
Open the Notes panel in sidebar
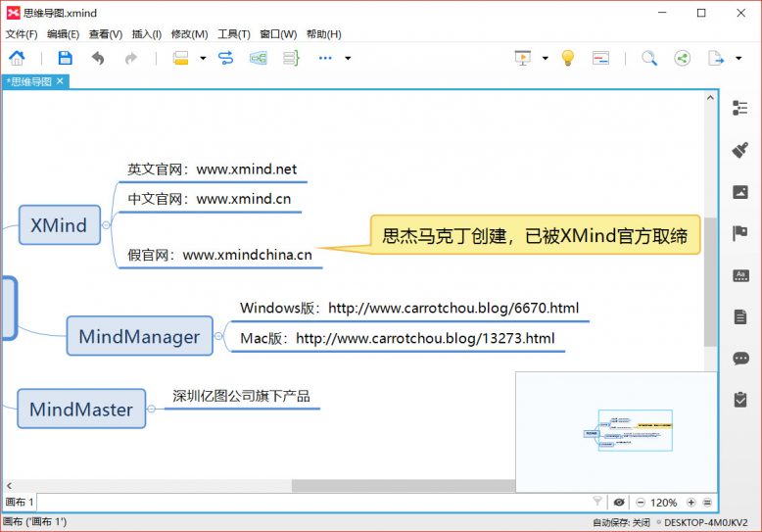point(740,317)
